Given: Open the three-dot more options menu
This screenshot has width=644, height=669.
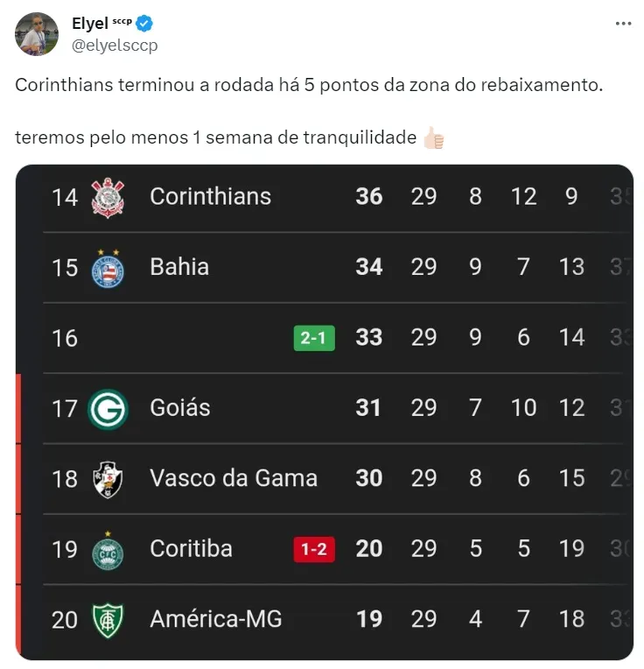Looking at the screenshot, I should pos(623,24).
